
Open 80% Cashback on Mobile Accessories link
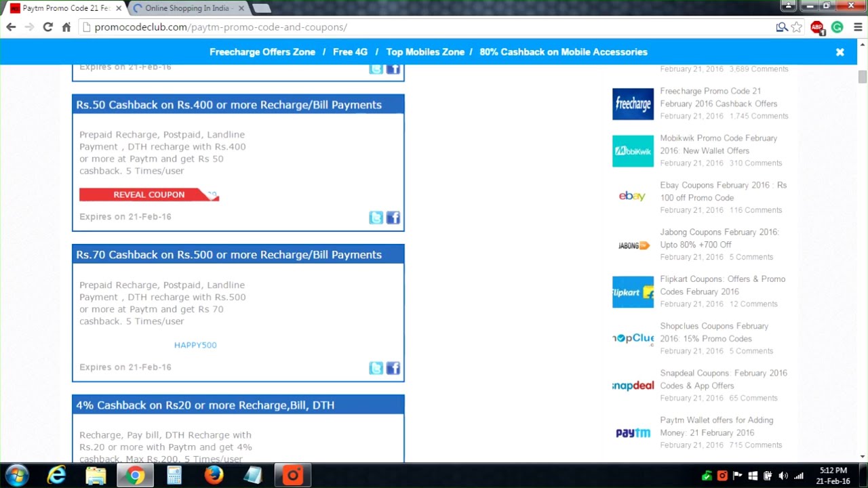coord(564,52)
